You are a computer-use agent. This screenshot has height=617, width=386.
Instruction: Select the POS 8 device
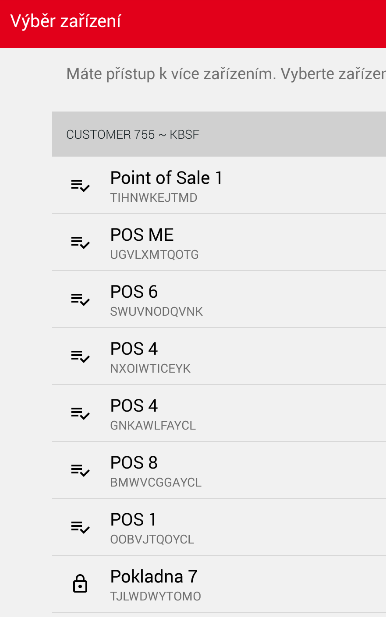(219, 470)
